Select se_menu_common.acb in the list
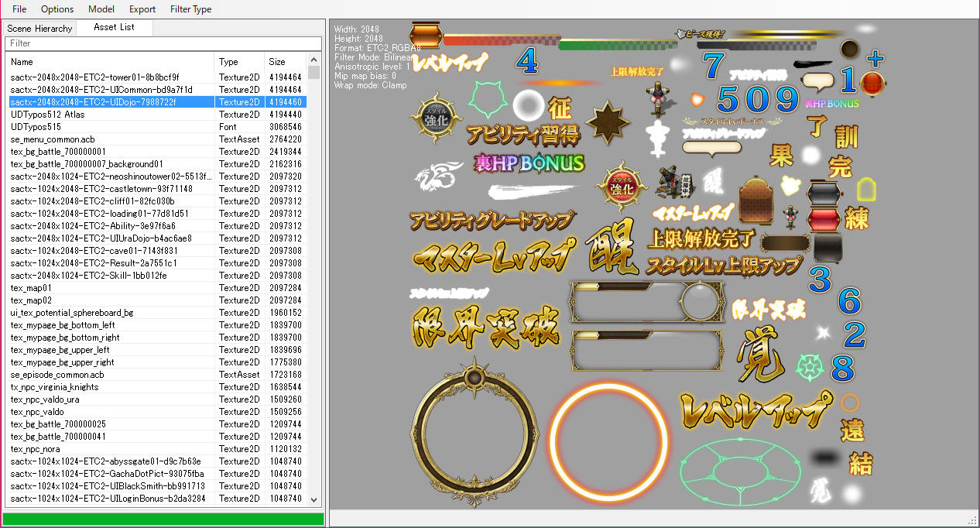 [x=157, y=139]
